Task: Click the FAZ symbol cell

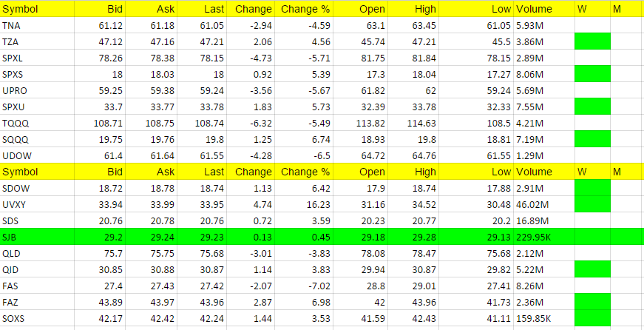Action: coord(37,302)
